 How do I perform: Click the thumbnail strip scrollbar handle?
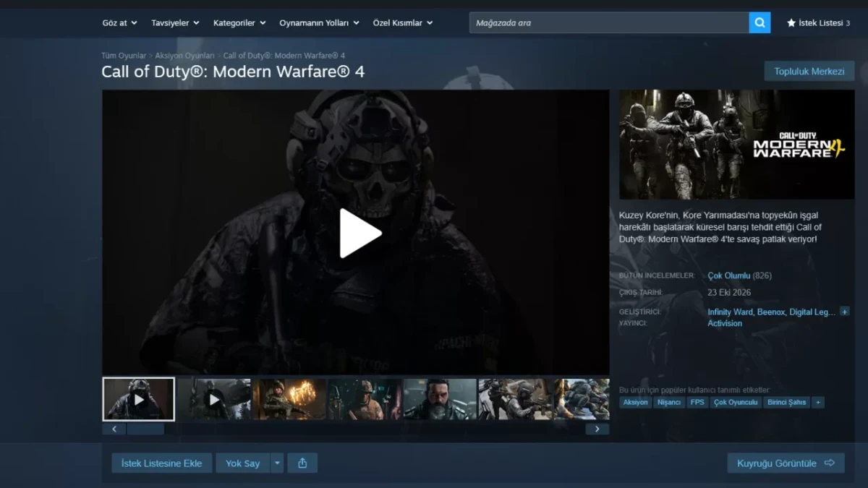(145, 429)
